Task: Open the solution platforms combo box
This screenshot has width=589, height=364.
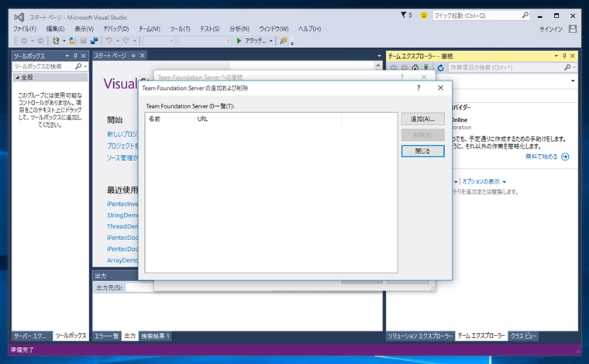Action: pyautogui.click(x=205, y=40)
